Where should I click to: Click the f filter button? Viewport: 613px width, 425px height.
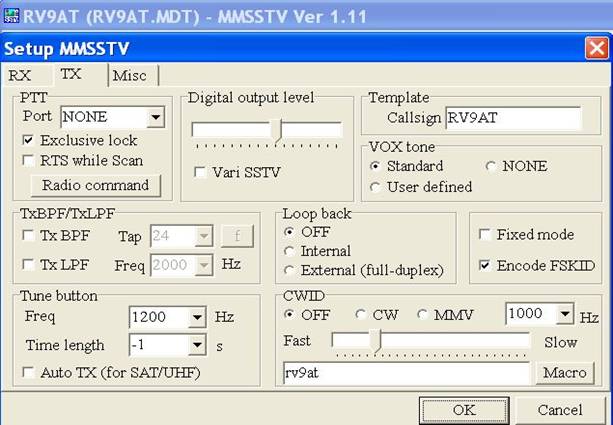coord(237,236)
